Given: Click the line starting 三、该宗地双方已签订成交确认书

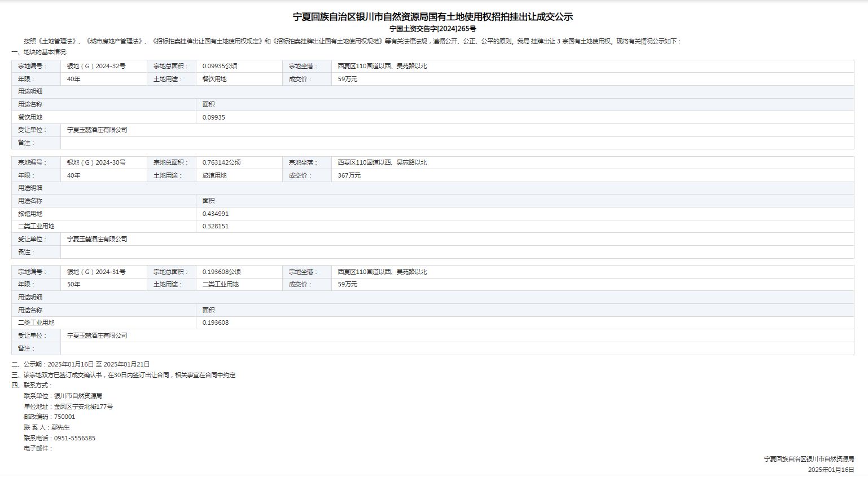Looking at the screenshot, I should coord(124,375).
